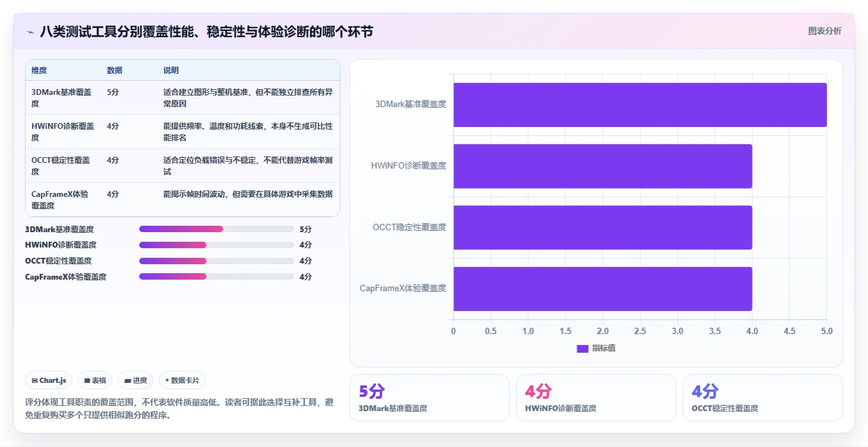Click the 4分 score next to CapFrameX progress bar
The height and width of the screenshot is (447, 868).
[x=305, y=277]
